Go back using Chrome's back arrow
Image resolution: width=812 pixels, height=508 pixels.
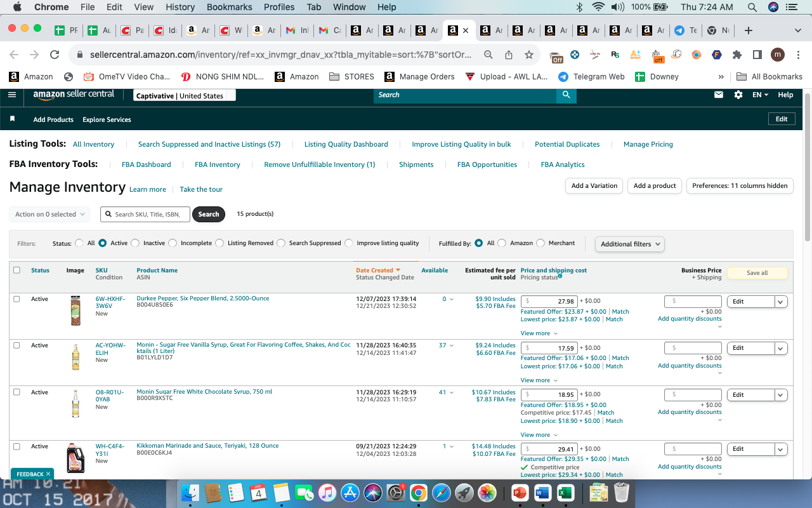point(14,55)
